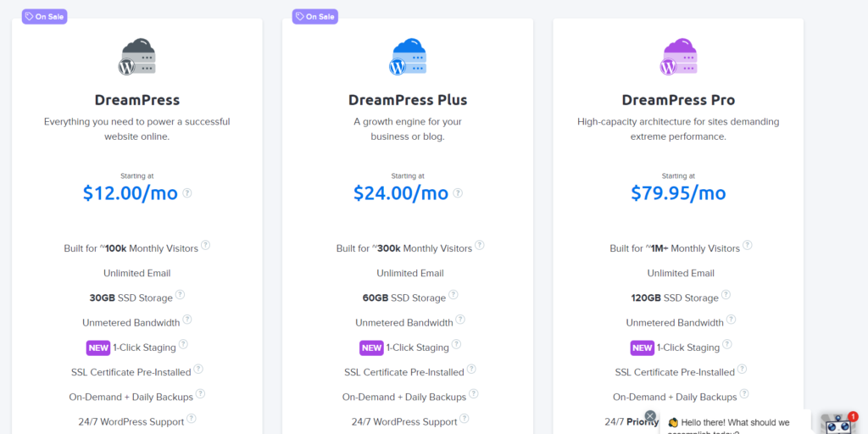The image size is (868, 434).
Task: Select the DreamPress Pro plan heading
Action: 679,100
